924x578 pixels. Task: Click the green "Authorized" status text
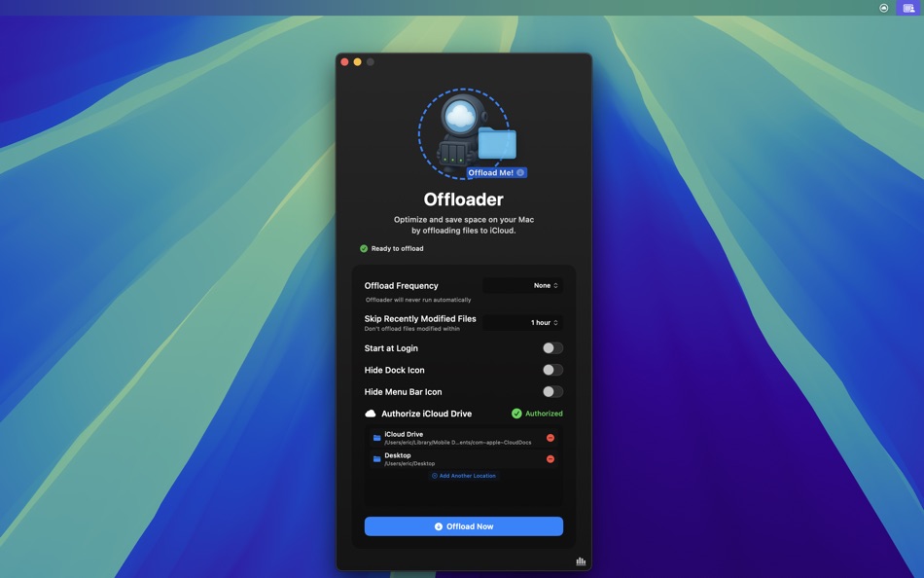544,414
